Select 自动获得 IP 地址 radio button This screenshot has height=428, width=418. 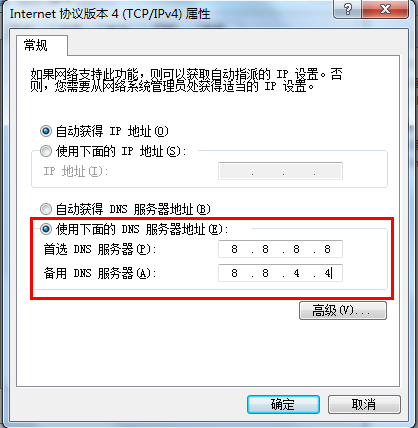[x=46, y=131]
